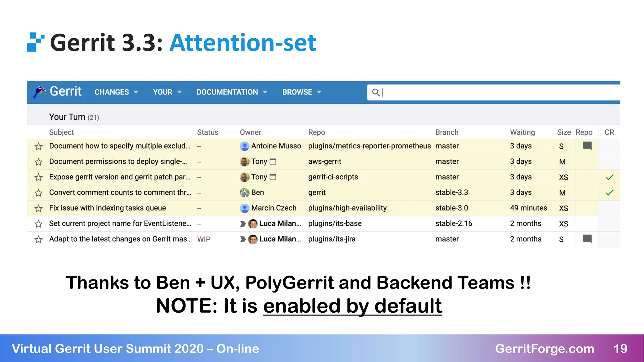
Task: Click Marcin Czech's avatar icon
Action: [244, 208]
